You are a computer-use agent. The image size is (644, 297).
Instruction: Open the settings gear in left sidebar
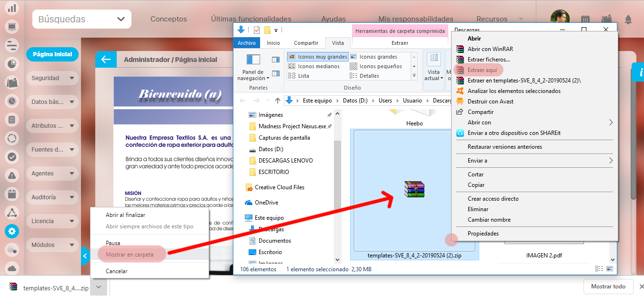click(x=12, y=232)
